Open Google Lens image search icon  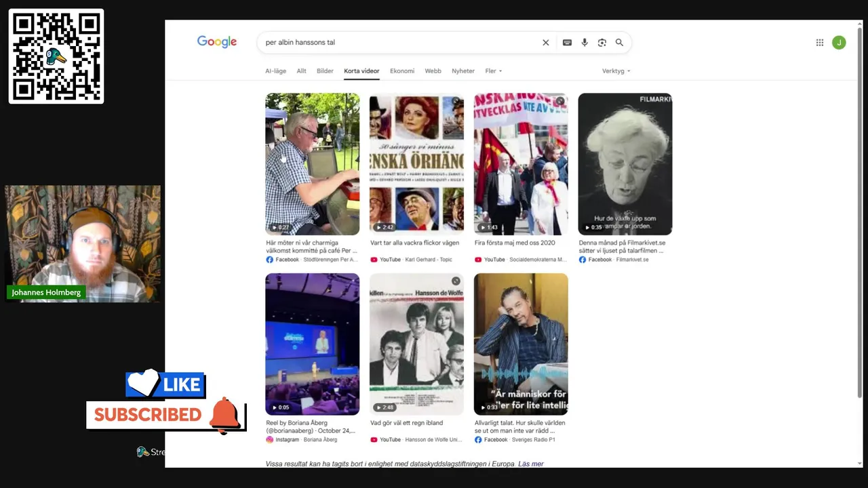[602, 43]
